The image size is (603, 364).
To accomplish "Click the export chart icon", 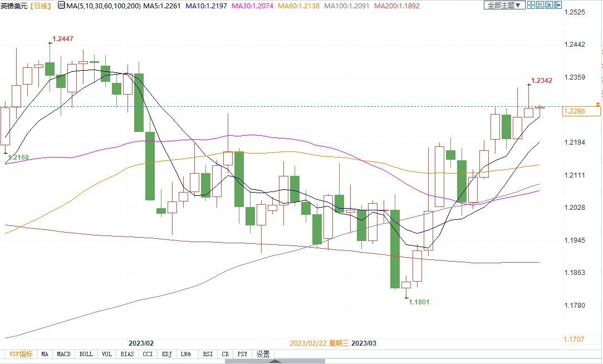I will coord(558,5).
